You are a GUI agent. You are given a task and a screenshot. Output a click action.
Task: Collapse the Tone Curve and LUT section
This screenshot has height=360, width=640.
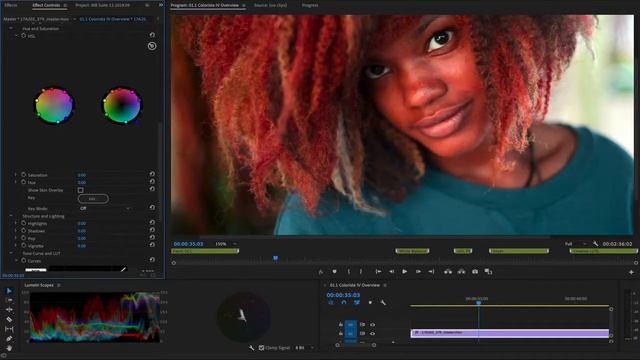click(x=11, y=253)
